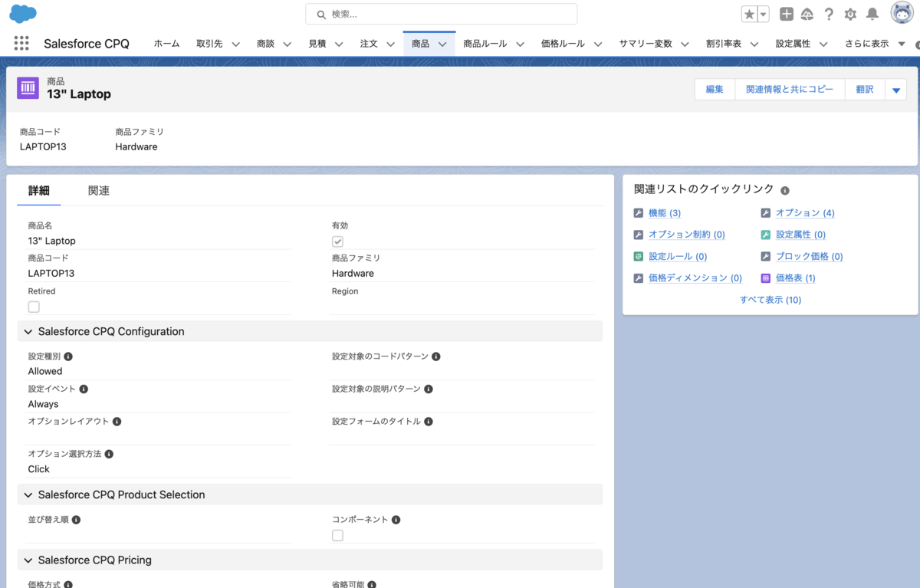Click the Salesforce cloud logo
This screenshot has width=920, height=588.
coord(22,13)
